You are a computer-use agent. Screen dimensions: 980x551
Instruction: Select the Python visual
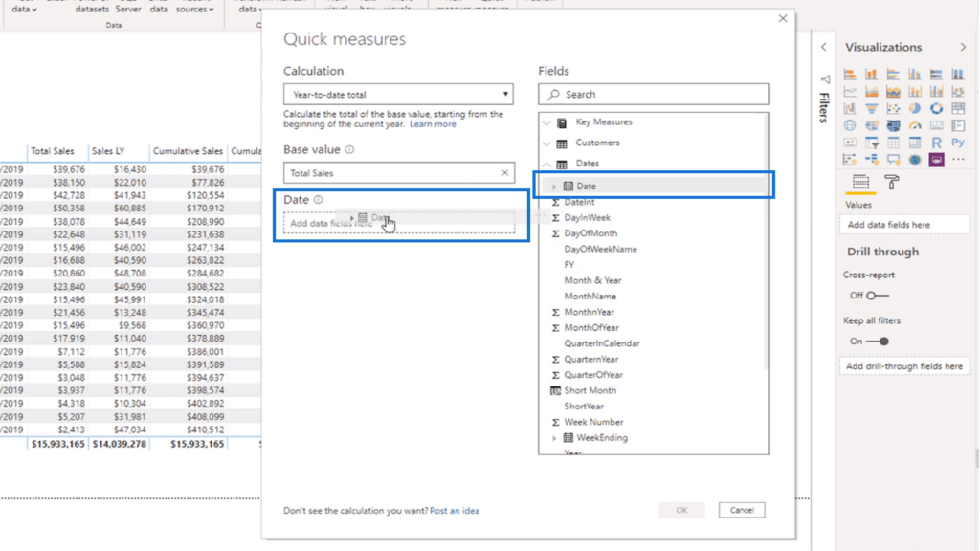coord(957,143)
